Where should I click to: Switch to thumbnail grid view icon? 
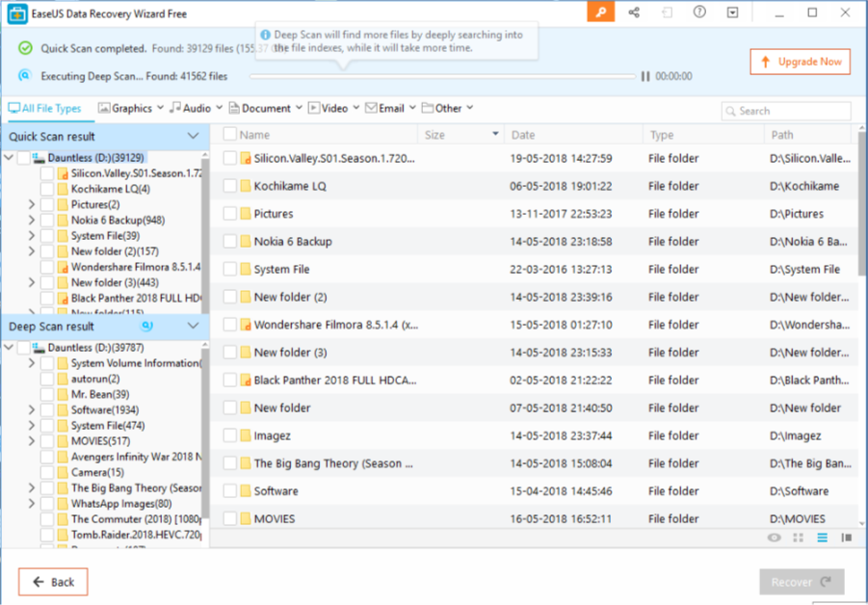click(799, 538)
